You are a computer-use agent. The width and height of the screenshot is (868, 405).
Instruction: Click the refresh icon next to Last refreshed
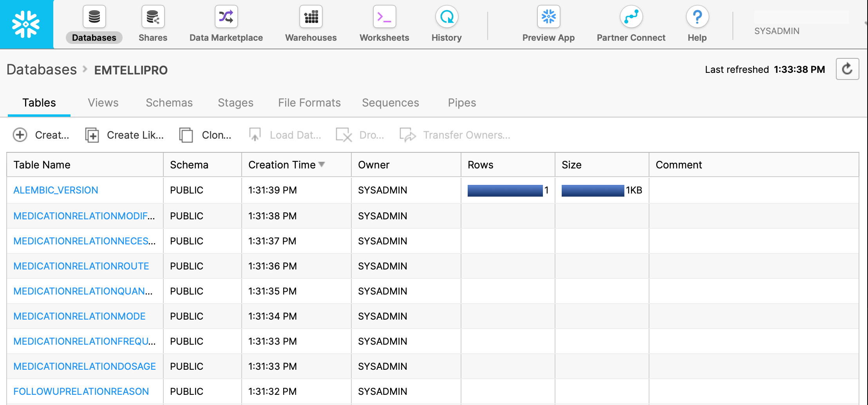[847, 69]
